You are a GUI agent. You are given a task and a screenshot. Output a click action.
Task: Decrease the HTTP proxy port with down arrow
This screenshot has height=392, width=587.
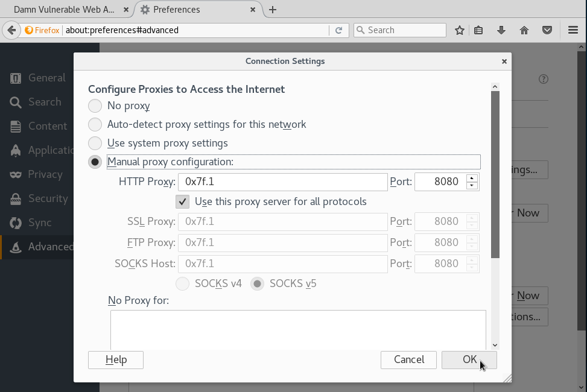(x=472, y=186)
